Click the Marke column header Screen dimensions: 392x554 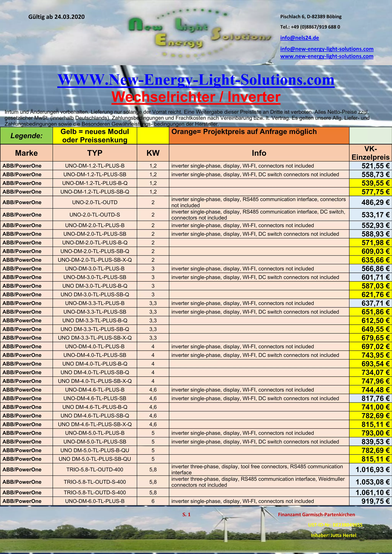tap(26, 153)
